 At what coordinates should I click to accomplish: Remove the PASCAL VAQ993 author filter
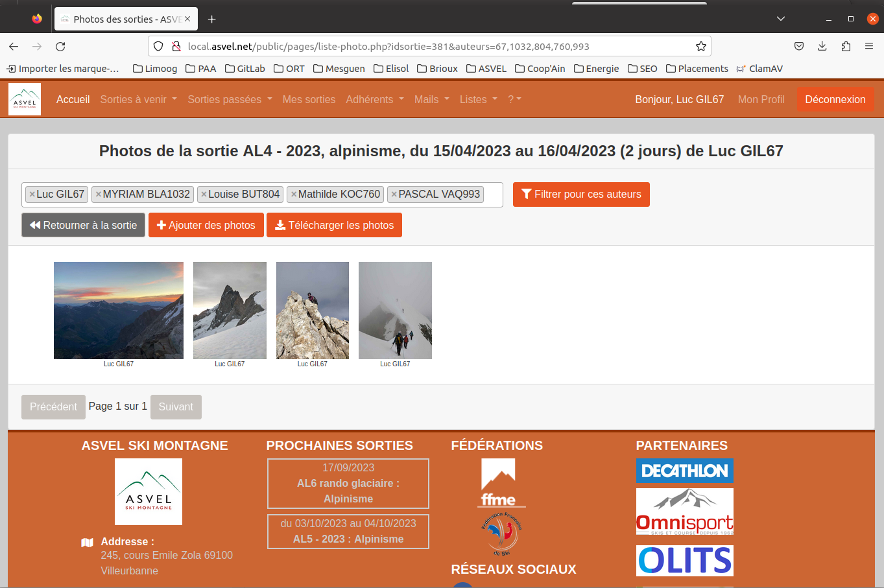[395, 194]
